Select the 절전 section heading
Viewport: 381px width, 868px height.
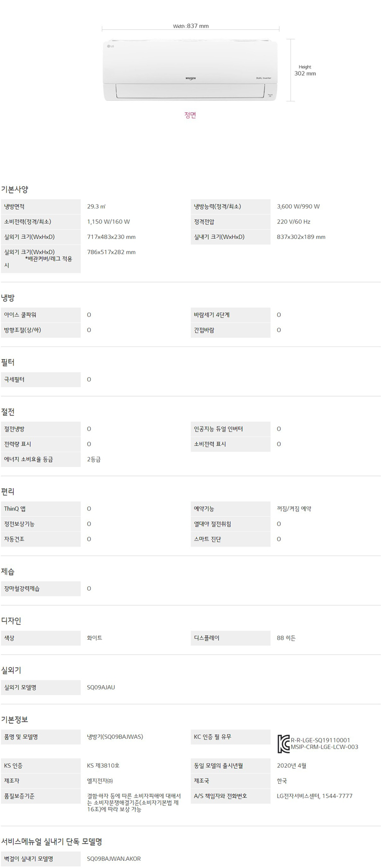(x=8, y=412)
